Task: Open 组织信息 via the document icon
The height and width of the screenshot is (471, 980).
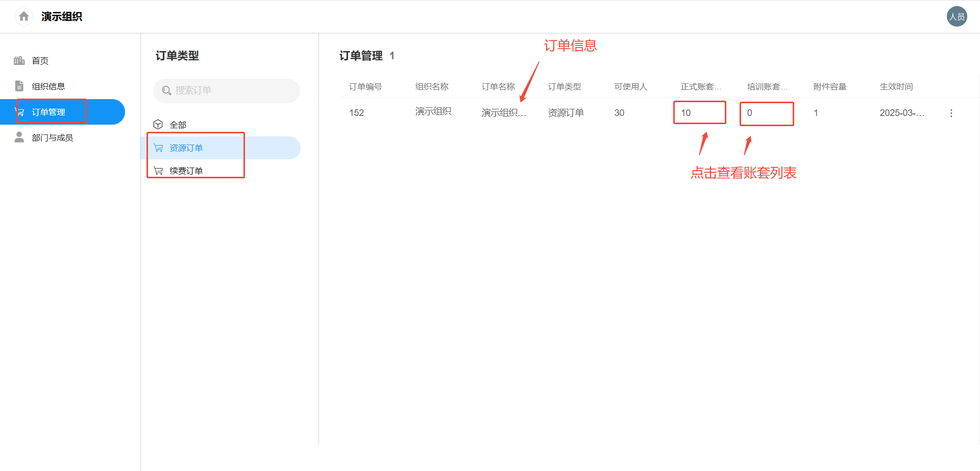Action: tap(19, 86)
